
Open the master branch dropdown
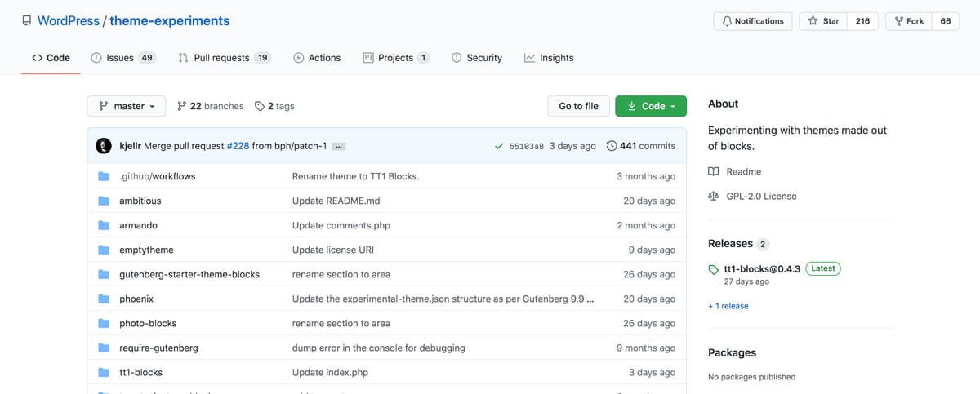click(127, 106)
